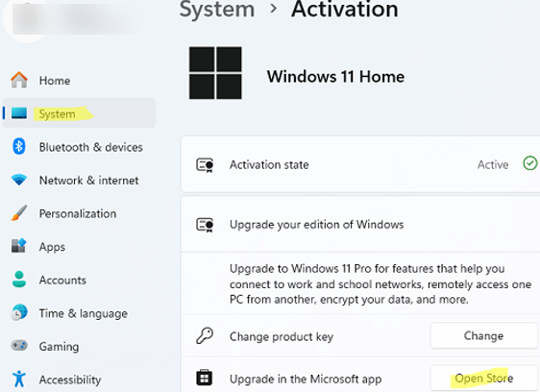Expand the Activation state row
540x392 pixels.
pos(360,164)
